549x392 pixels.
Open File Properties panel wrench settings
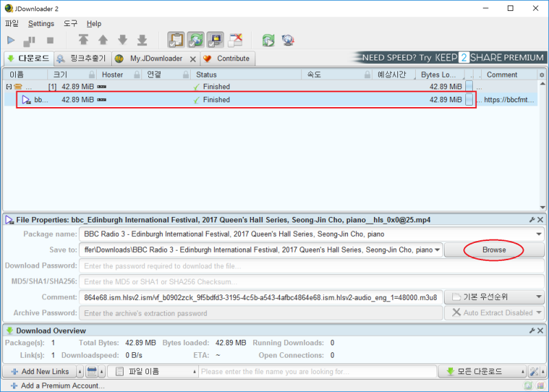533,220
